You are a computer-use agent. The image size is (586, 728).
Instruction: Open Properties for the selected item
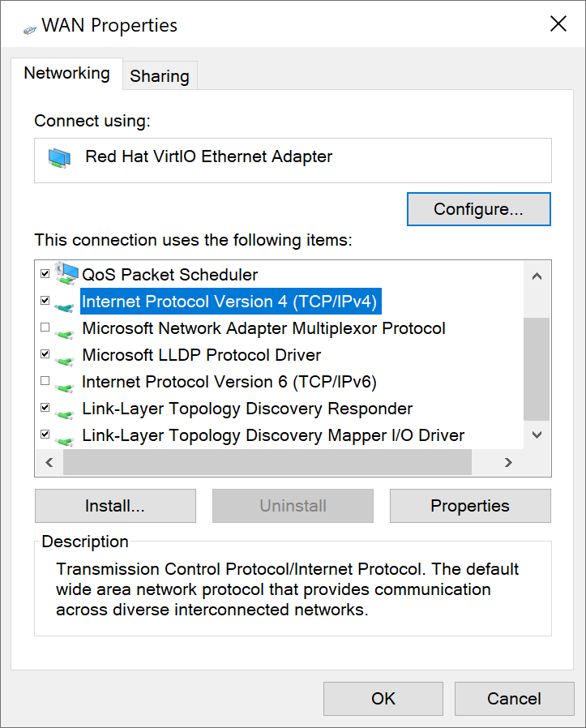pyautogui.click(x=469, y=506)
